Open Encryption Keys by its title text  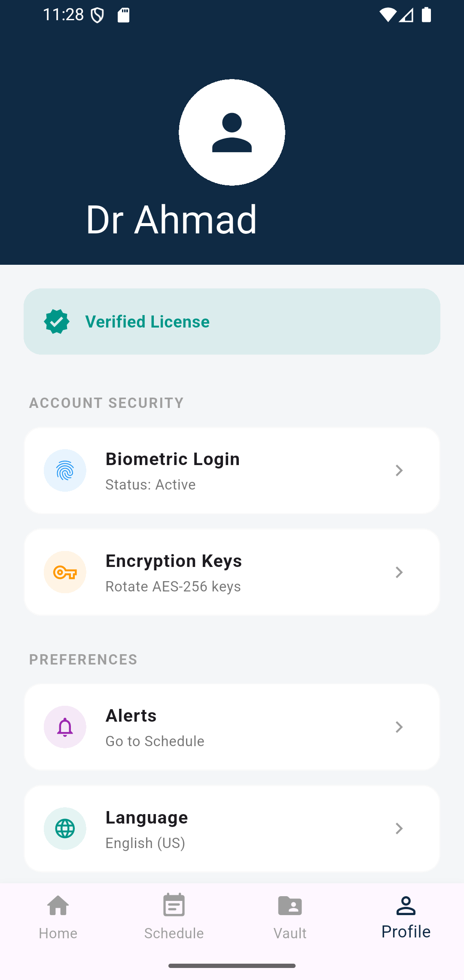click(174, 561)
